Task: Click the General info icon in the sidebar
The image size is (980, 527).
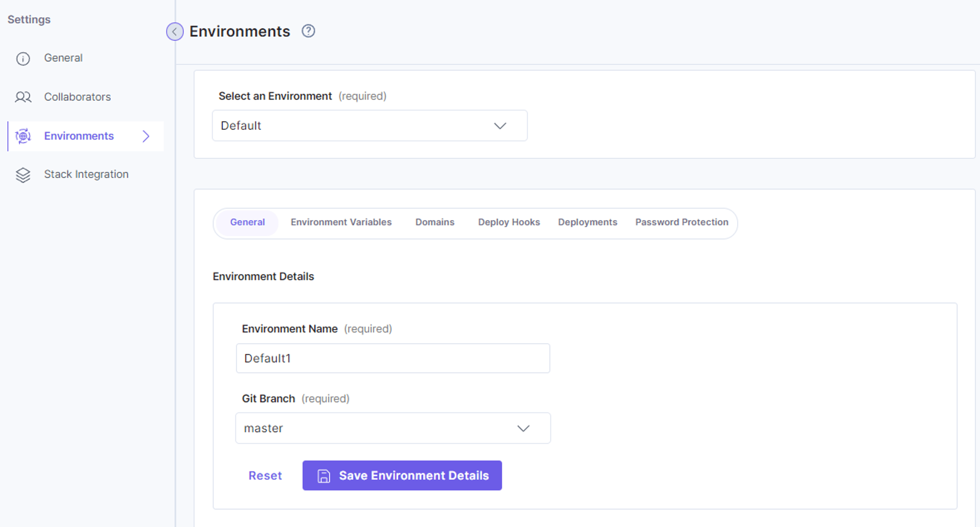Action: [x=23, y=58]
